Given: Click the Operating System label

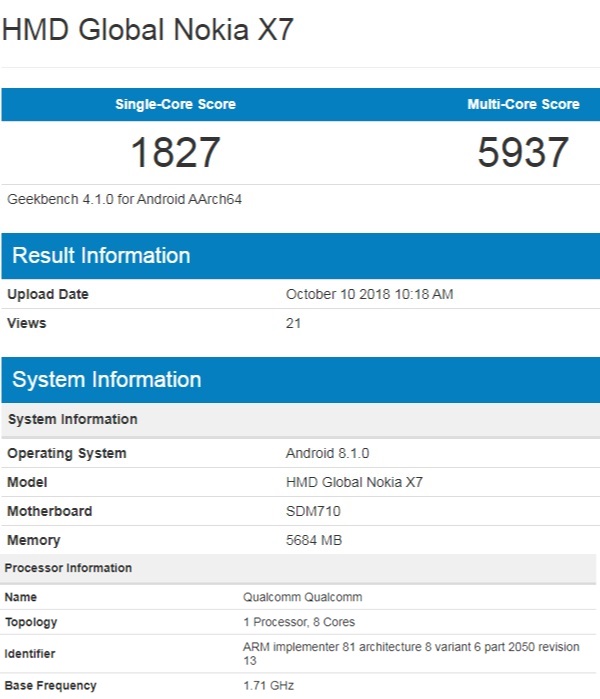Looking at the screenshot, I should pyautogui.click(x=67, y=453).
